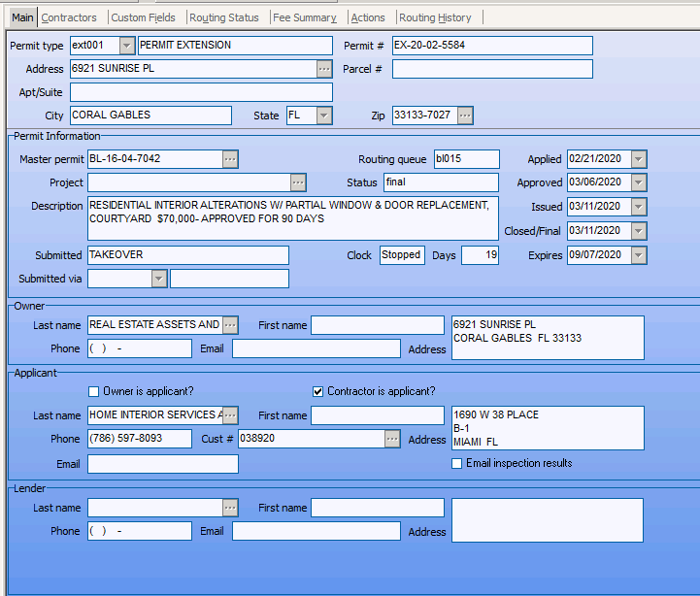The height and width of the screenshot is (596, 700).
Task: Open Lender last name lookup ellipsis
Action: tap(230, 508)
